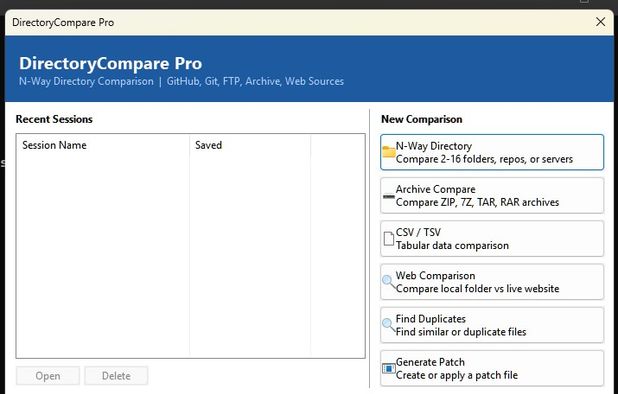Image resolution: width=618 pixels, height=394 pixels.
Task: Sort by Saved column header
Action: [x=250, y=145]
